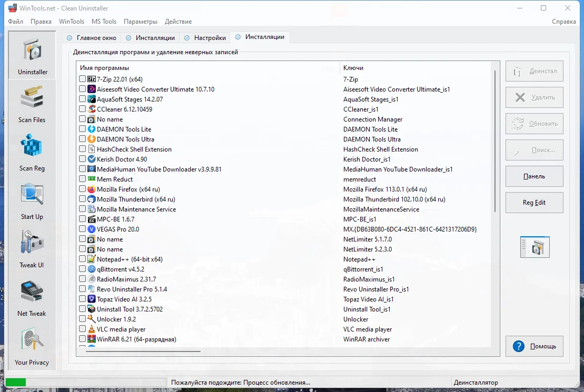This screenshot has height=392, width=584.
Task: Click the Ключи column header
Action: [x=353, y=68]
